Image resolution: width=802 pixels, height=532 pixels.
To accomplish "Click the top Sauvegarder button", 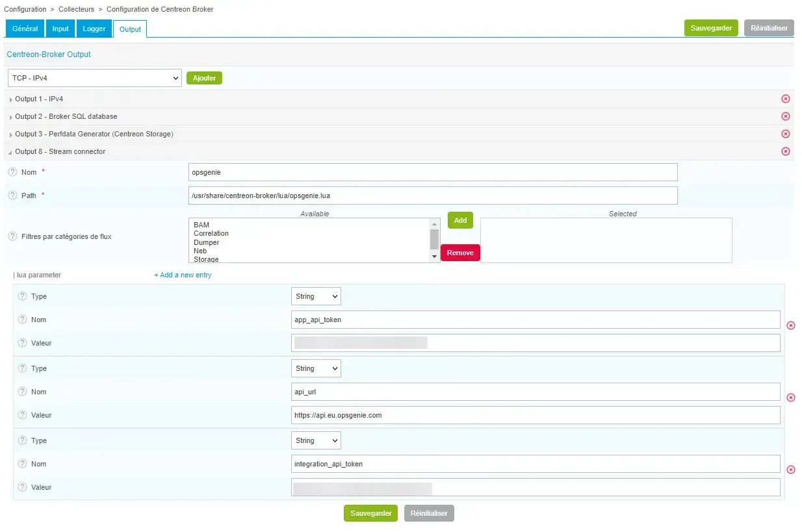I will [x=711, y=28].
